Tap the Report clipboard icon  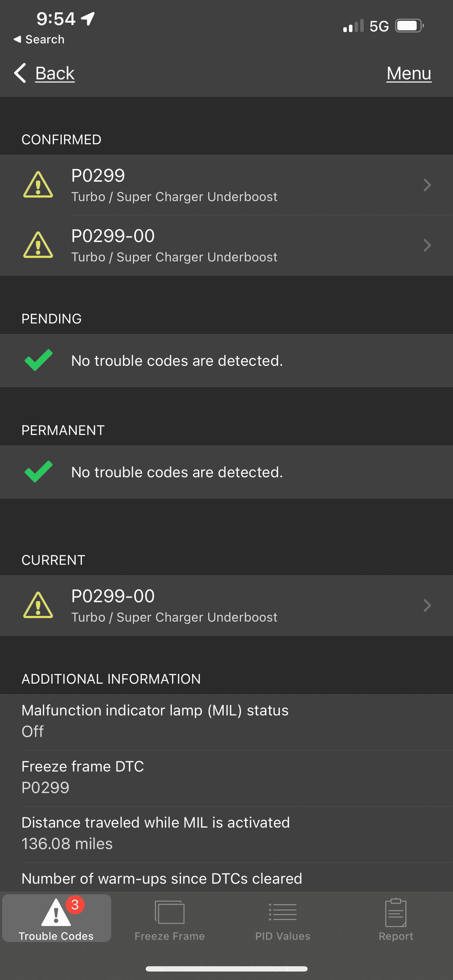coord(395,912)
